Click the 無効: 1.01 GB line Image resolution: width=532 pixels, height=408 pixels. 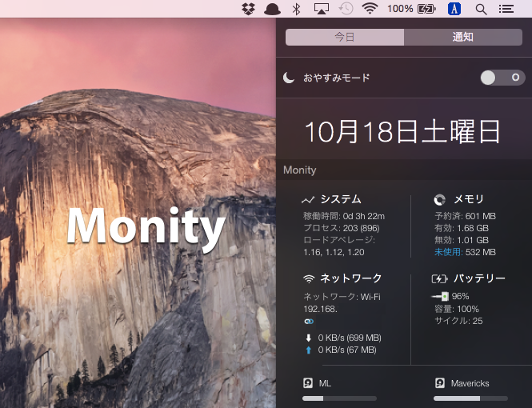[462, 240]
